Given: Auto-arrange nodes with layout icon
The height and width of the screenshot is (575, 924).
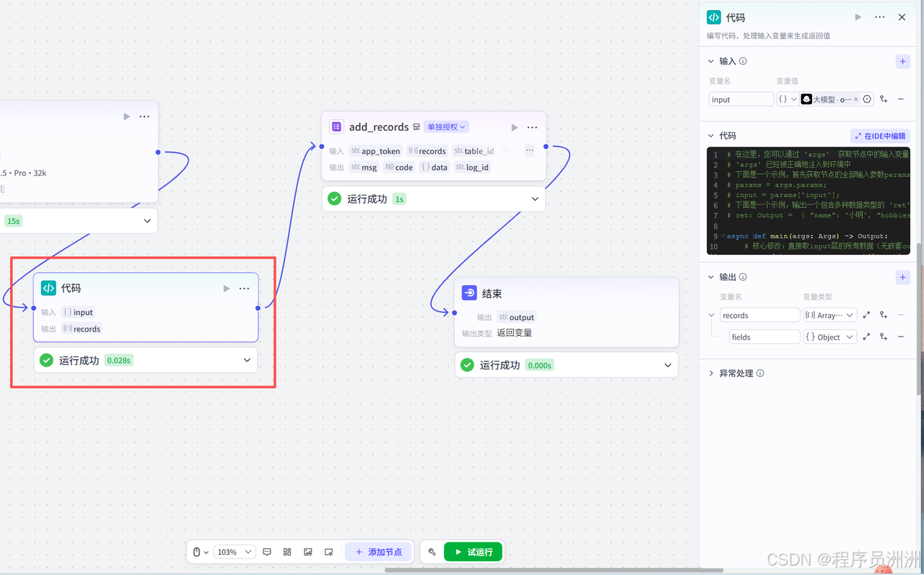Looking at the screenshot, I should 287,552.
